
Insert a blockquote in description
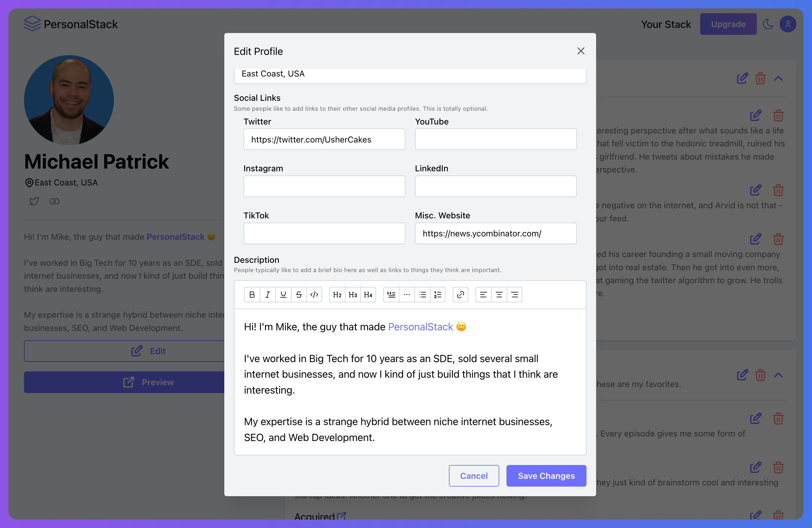(x=391, y=295)
